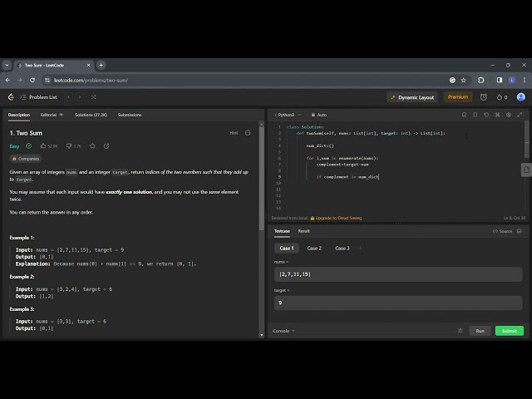
Task: Select test Case 3
Action: pos(342,249)
